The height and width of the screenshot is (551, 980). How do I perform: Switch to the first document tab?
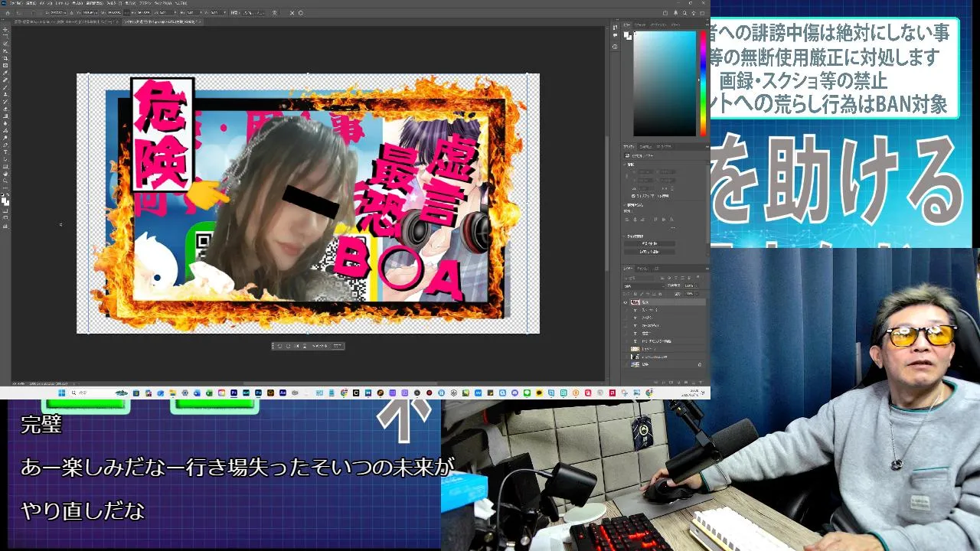tap(67, 21)
